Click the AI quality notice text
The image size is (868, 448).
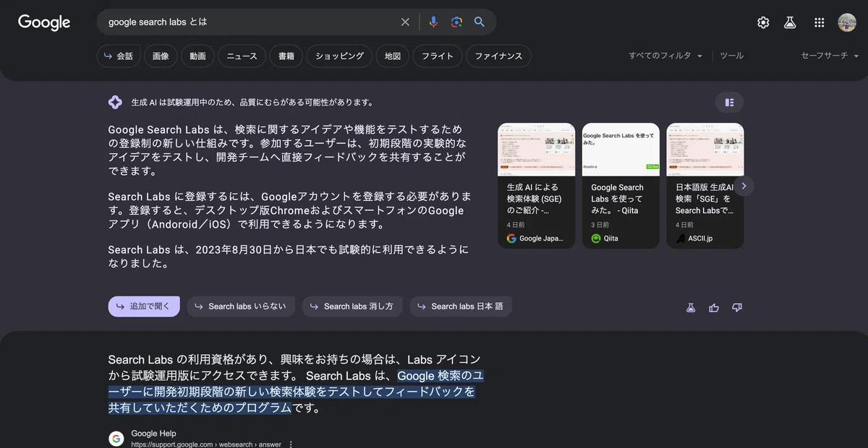pos(252,103)
